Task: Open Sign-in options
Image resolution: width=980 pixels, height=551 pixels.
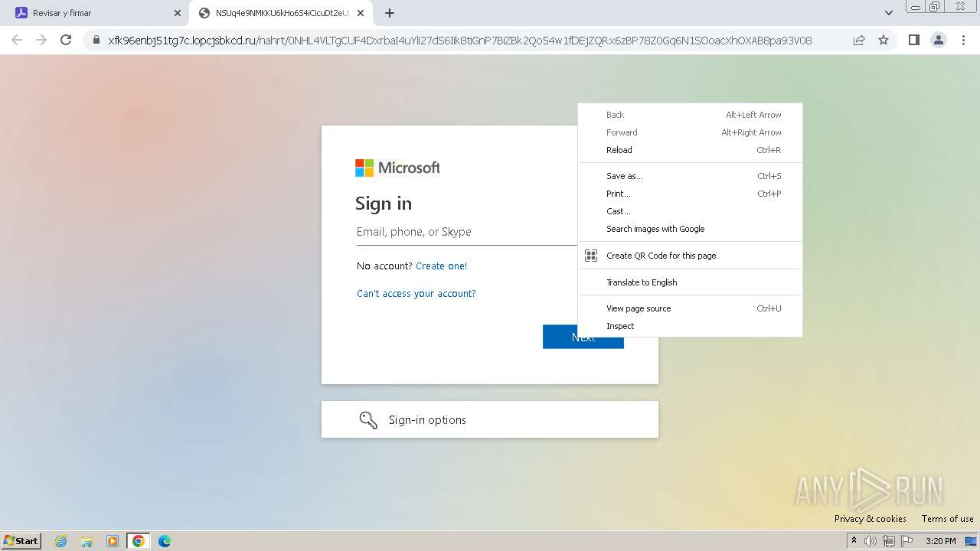Action: 490,419
